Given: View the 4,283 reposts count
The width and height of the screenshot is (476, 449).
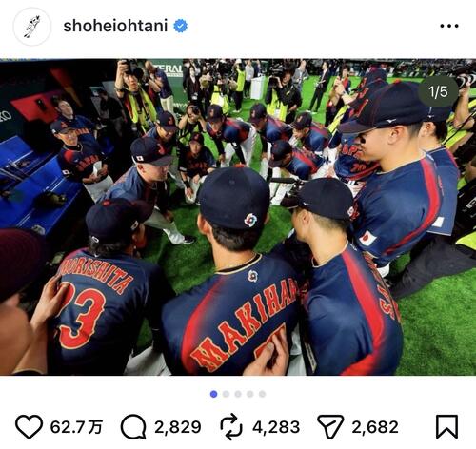Looking at the screenshot, I should coord(276,427).
